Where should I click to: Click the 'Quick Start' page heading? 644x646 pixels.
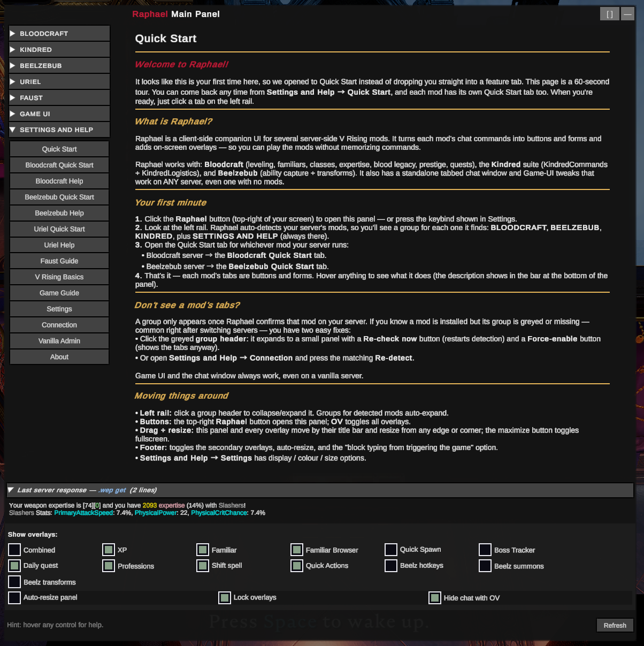coord(166,39)
